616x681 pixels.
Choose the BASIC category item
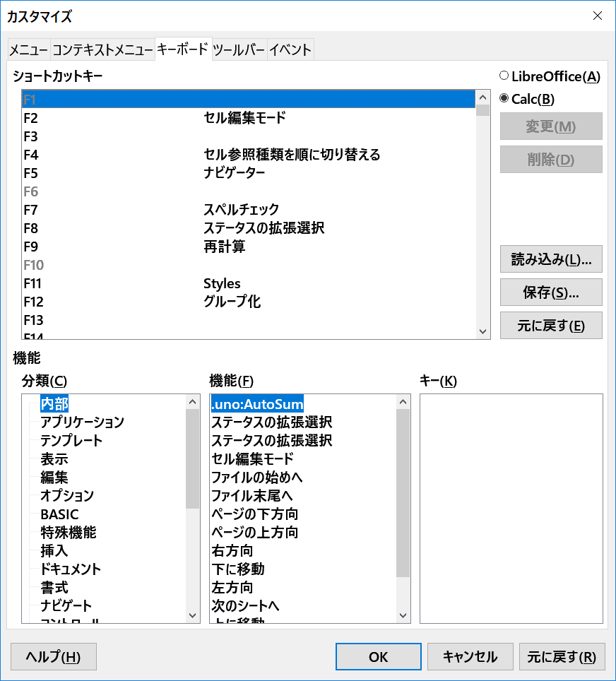point(59,514)
